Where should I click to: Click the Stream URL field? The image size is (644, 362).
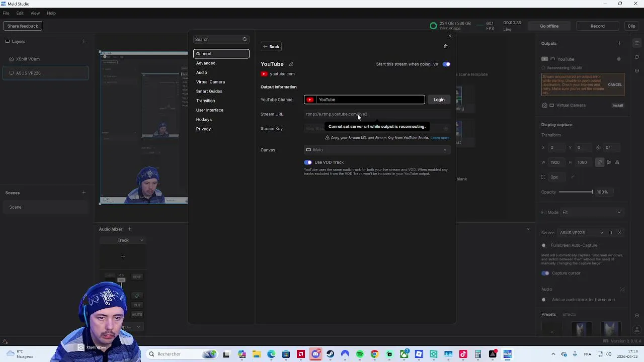click(x=376, y=114)
